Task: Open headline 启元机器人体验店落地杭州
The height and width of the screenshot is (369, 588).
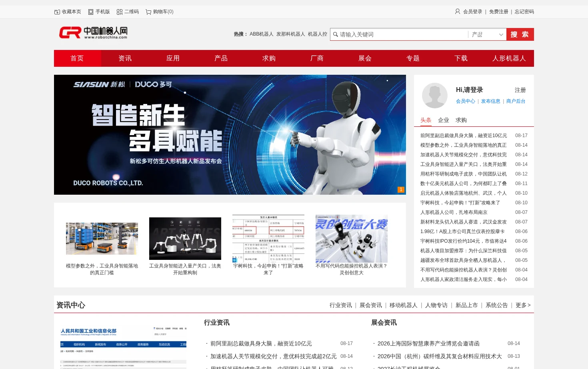Action: 464,193
